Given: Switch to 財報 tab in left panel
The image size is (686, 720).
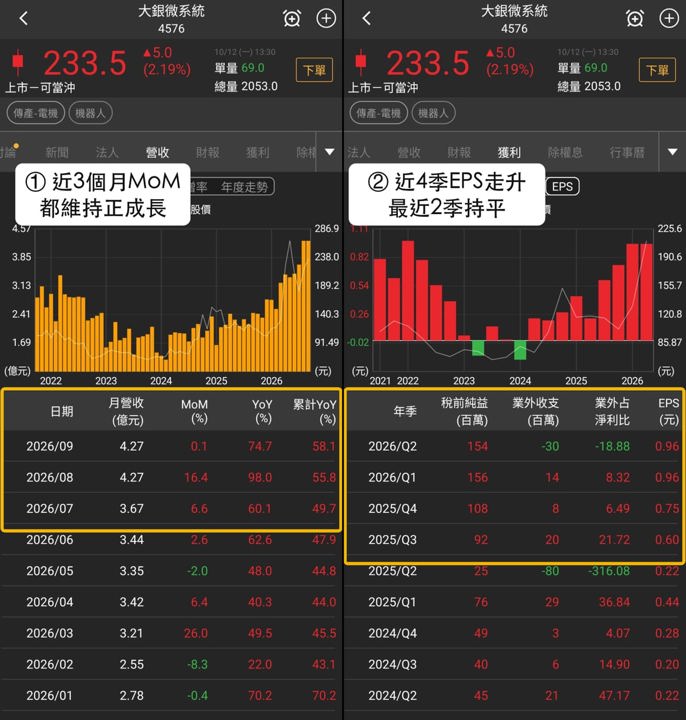Looking at the screenshot, I should 208,152.
